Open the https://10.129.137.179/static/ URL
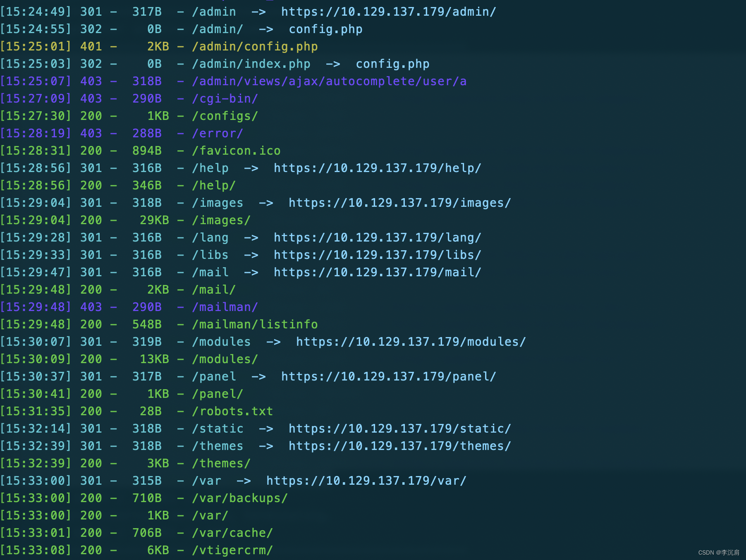 pyautogui.click(x=399, y=428)
